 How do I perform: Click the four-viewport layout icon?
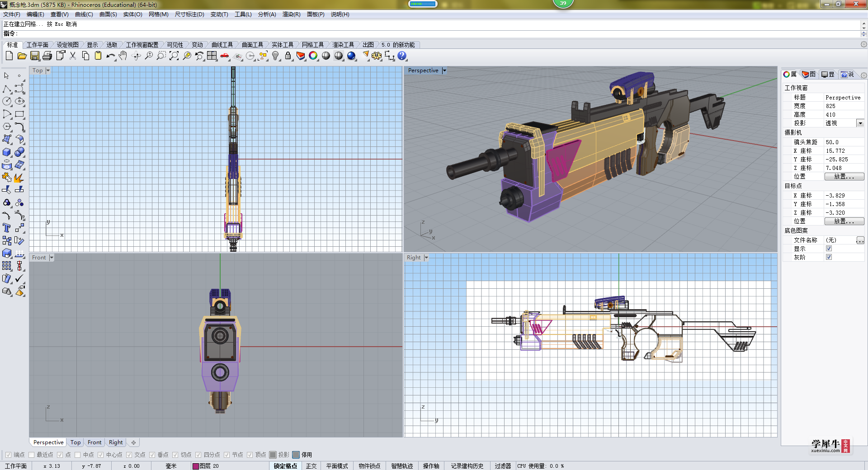212,56
